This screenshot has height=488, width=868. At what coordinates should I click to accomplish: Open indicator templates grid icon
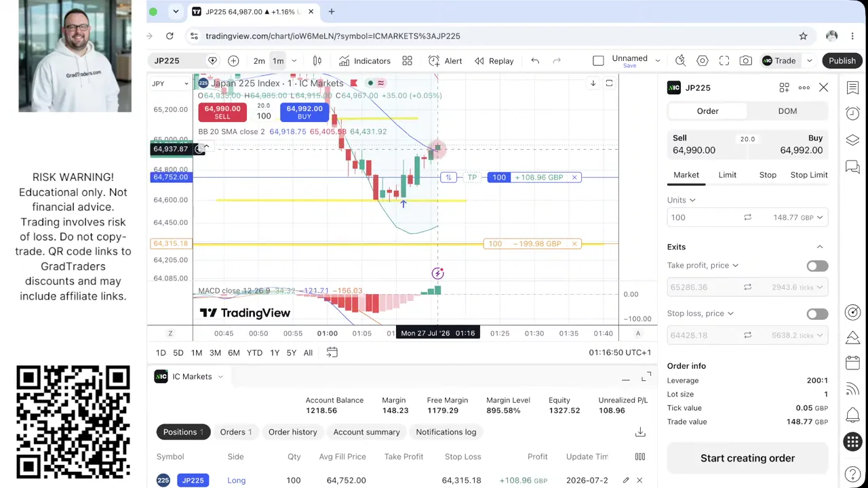pyautogui.click(x=407, y=61)
